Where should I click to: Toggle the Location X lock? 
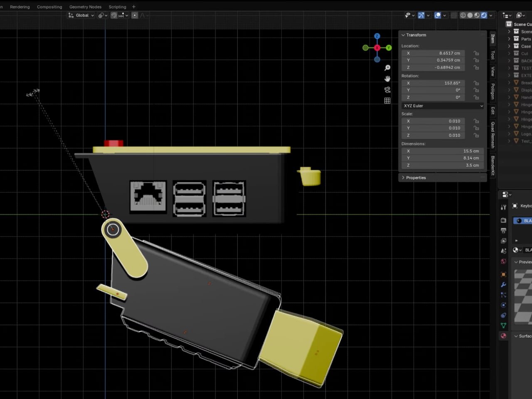(476, 53)
